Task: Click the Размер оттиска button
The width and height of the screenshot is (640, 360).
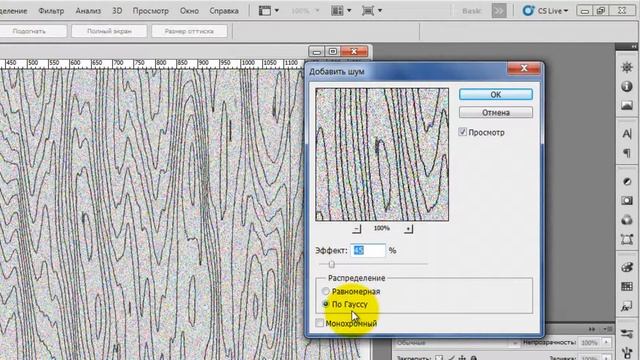Action: point(189,31)
